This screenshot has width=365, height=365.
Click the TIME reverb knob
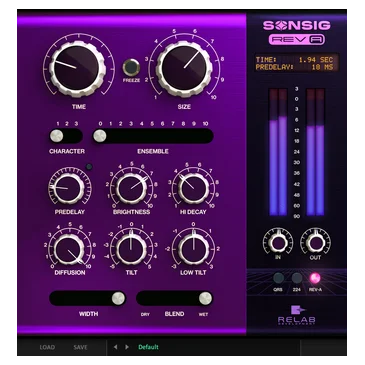point(77,68)
